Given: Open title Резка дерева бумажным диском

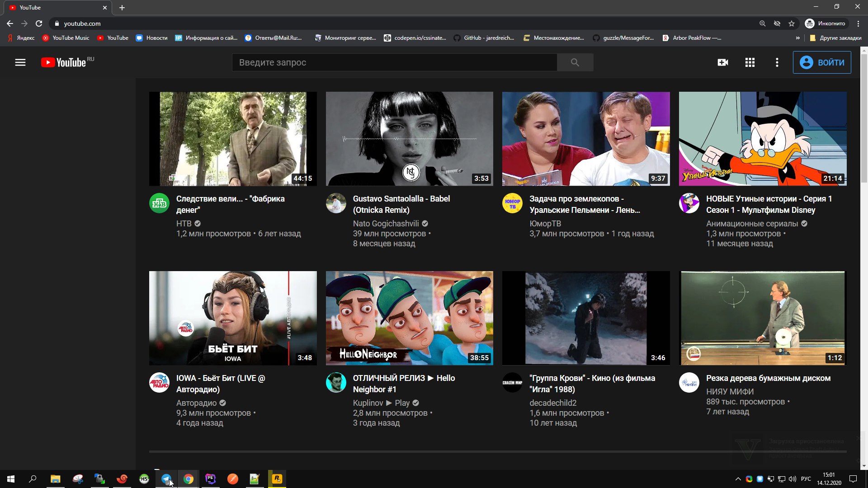Looking at the screenshot, I should [x=769, y=378].
